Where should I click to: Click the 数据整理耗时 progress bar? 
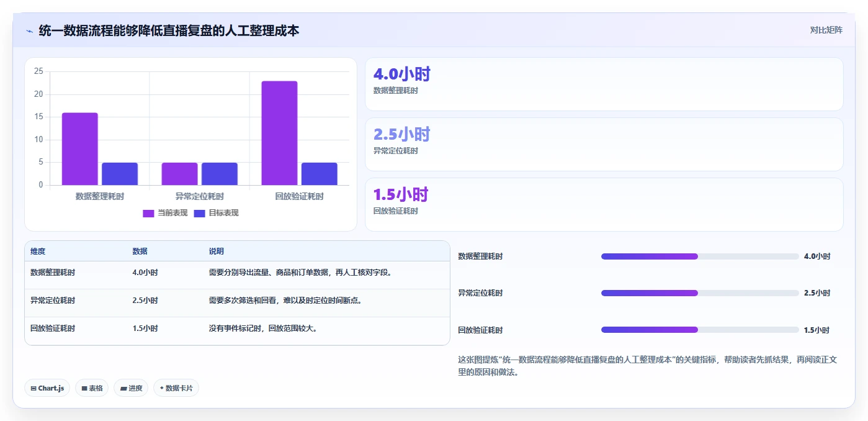click(x=700, y=256)
